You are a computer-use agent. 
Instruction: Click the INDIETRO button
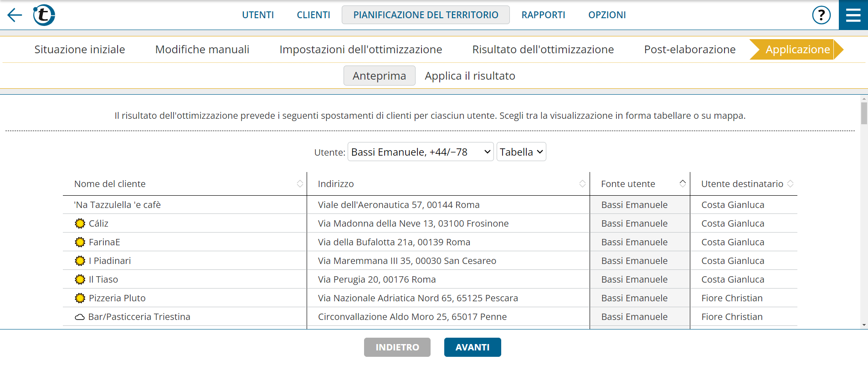click(397, 347)
